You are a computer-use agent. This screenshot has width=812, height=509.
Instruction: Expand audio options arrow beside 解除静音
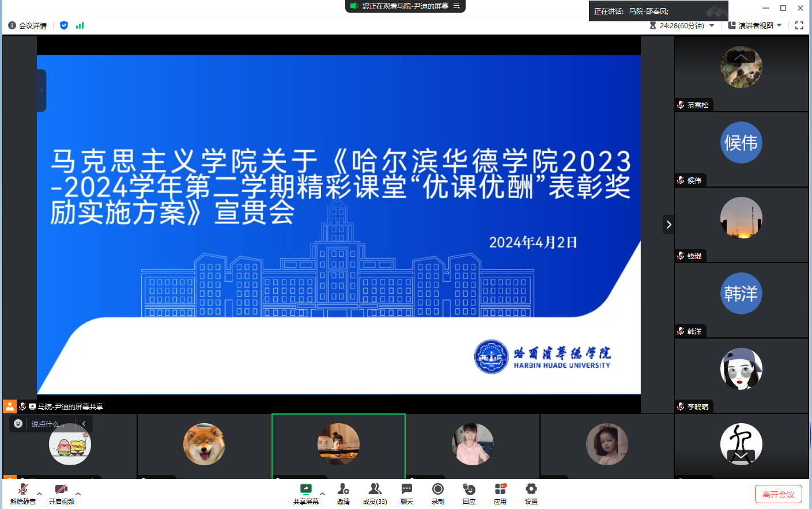tap(40, 493)
